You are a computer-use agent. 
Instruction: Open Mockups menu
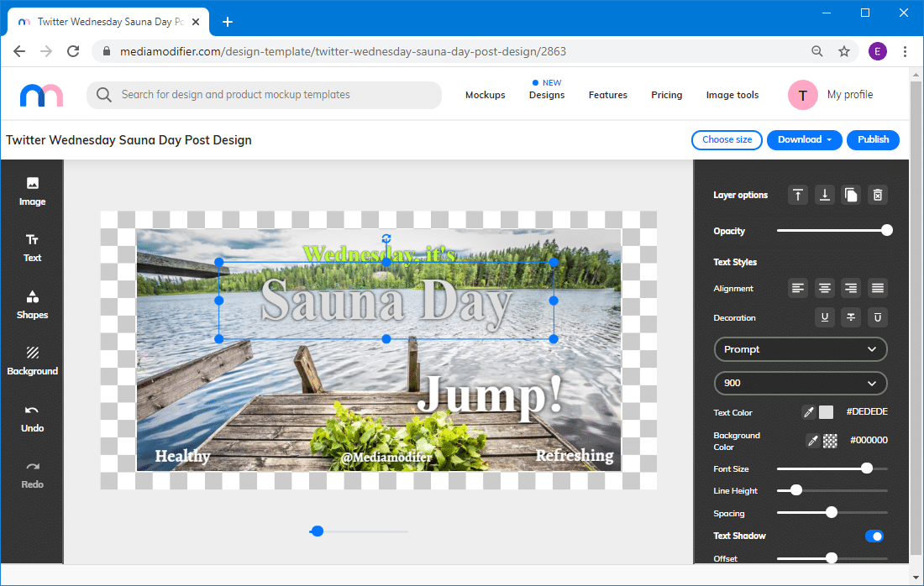[x=485, y=95]
